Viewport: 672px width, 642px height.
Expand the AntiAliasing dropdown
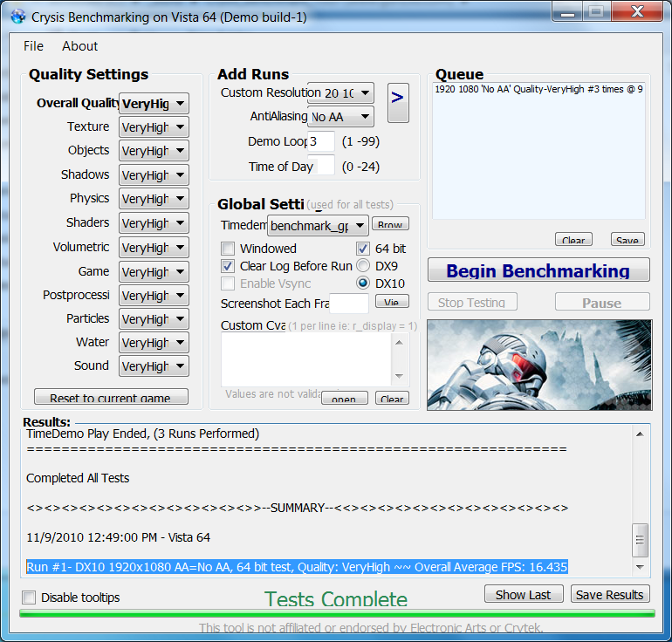coord(340,116)
